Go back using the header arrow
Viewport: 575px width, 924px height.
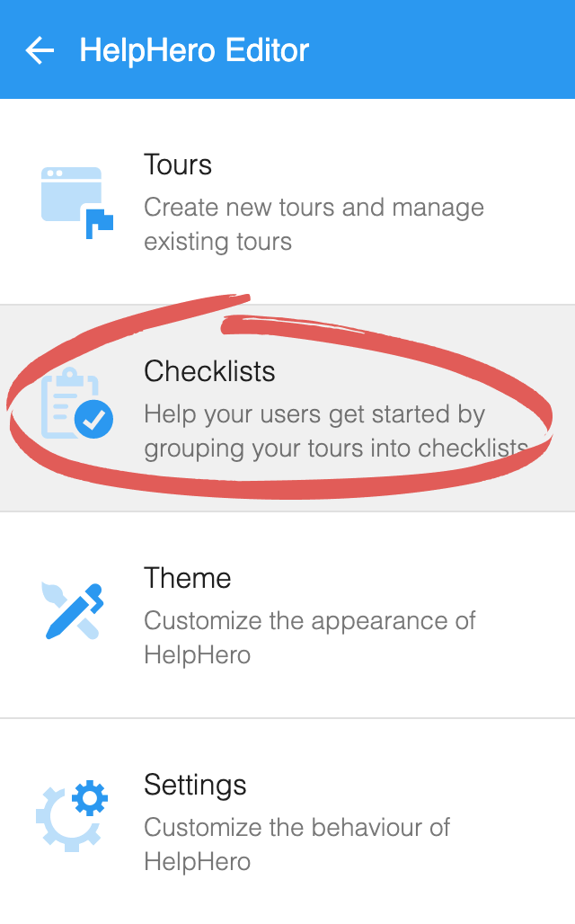tap(40, 50)
